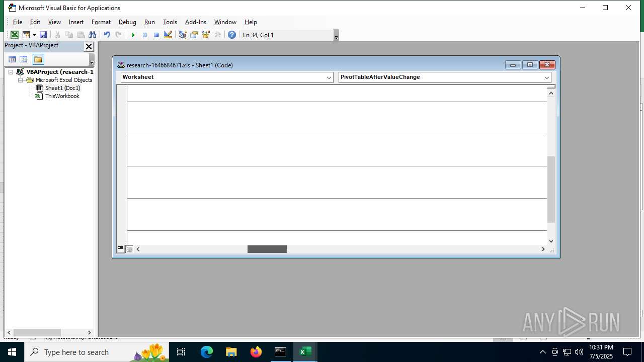Open the Help menu
The image size is (644, 362).
pyautogui.click(x=251, y=22)
